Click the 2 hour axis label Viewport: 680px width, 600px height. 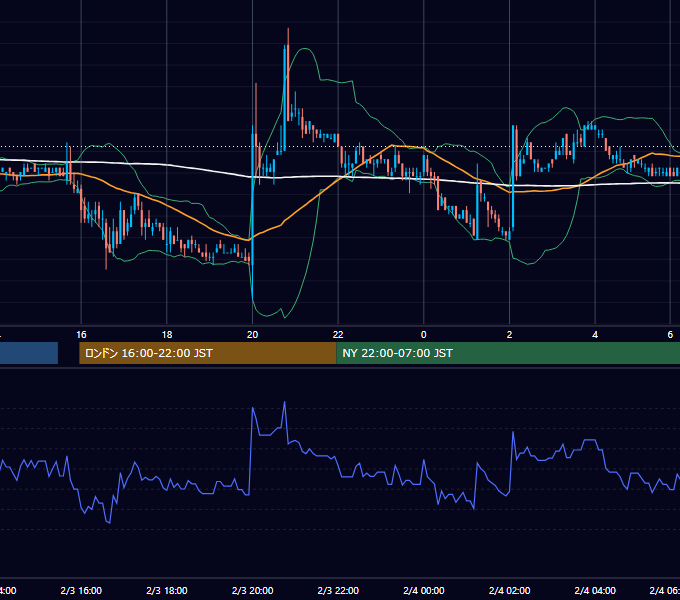(x=509, y=335)
